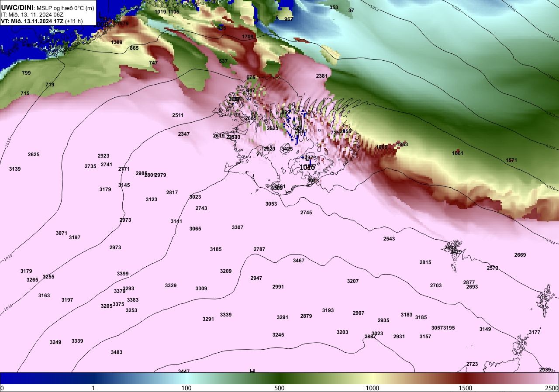Click the freezing level value 1863

coord(402,144)
